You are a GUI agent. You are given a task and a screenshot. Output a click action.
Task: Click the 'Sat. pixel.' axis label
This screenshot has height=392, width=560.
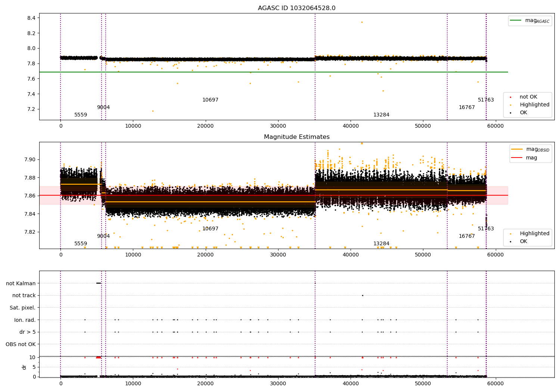pyautogui.click(x=23, y=308)
